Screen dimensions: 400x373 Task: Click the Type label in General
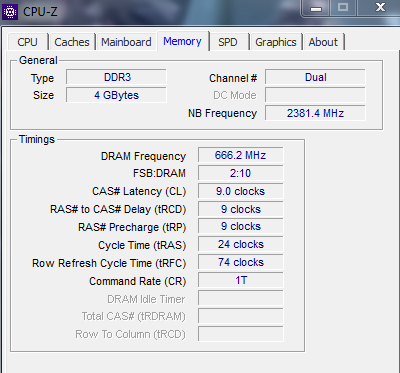(x=42, y=79)
